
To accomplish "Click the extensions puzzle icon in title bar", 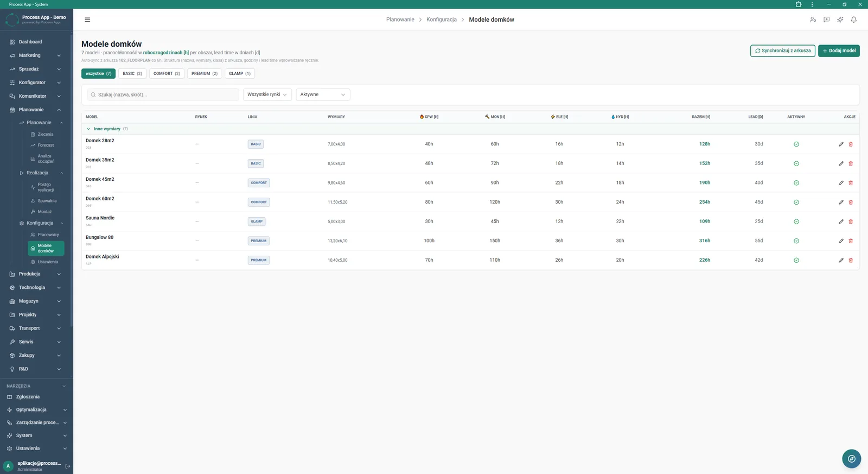I will (x=799, y=4).
